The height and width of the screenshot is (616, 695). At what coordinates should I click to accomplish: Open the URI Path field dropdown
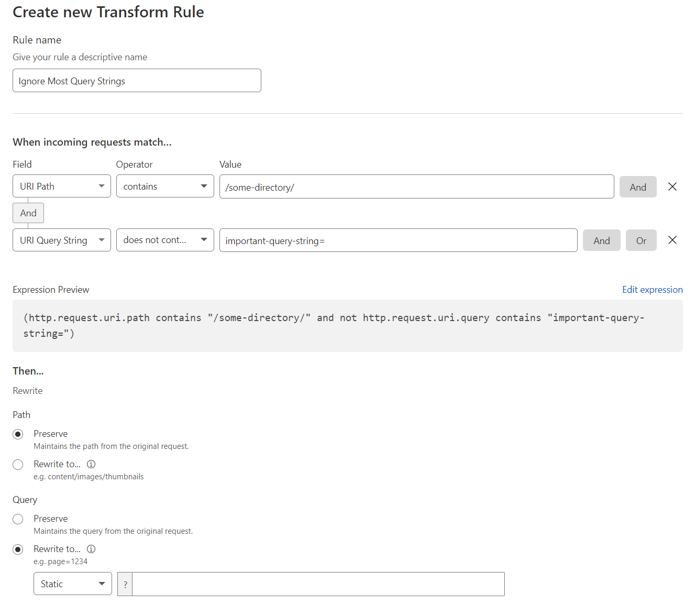[61, 186]
